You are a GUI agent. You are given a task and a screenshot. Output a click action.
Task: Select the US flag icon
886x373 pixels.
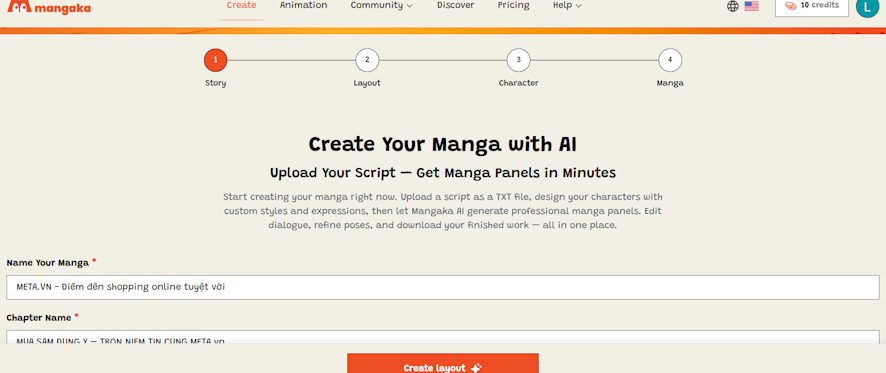pyautogui.click(x=752, y=6)
